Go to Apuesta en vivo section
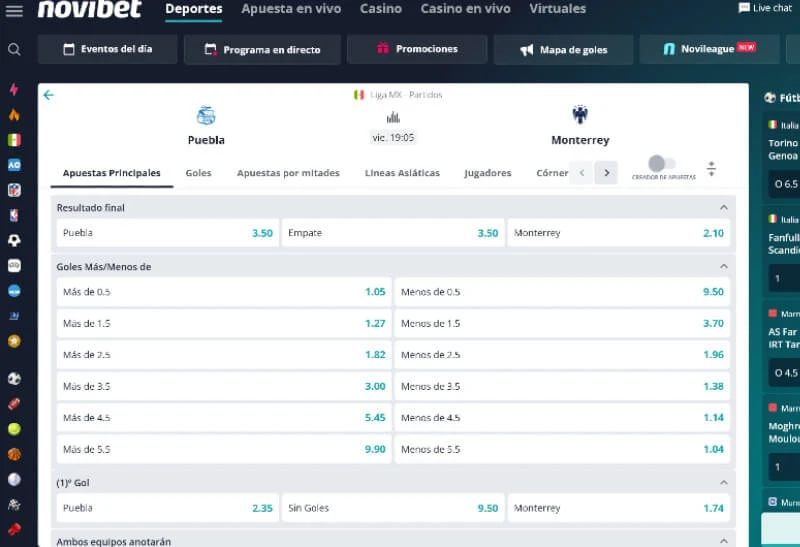The height and width of the screenshot is (547, 800). (291, 9)
